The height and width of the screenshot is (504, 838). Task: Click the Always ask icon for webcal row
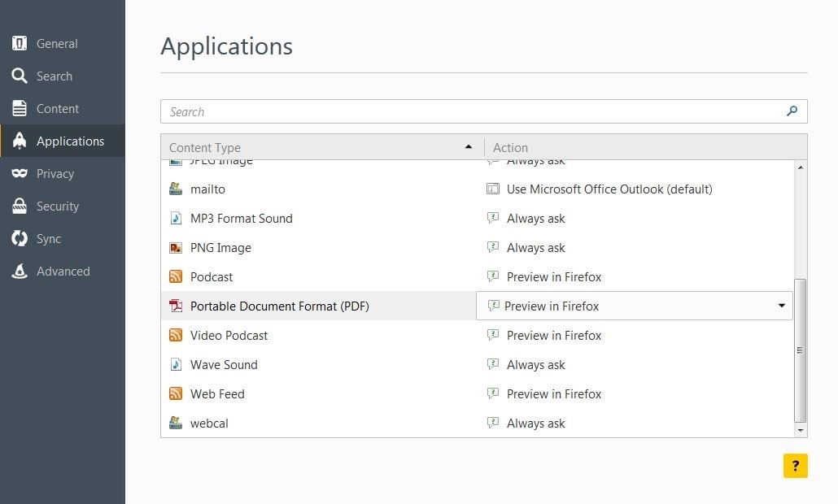pyautogui.click(x=493, y=423)
